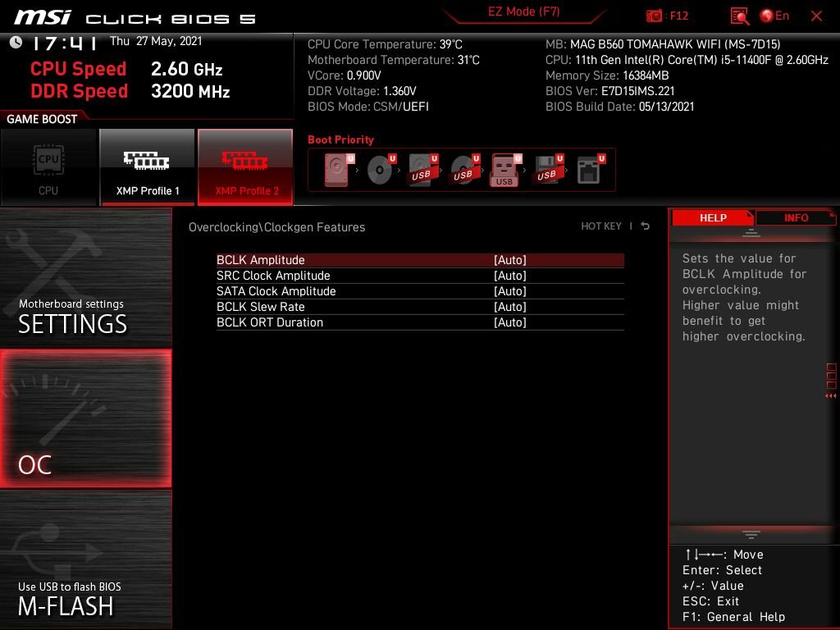Click the DDR Speed 3200 MHz value
The height and width of the screenshot is (630, 840).
(x=190, y=91)
